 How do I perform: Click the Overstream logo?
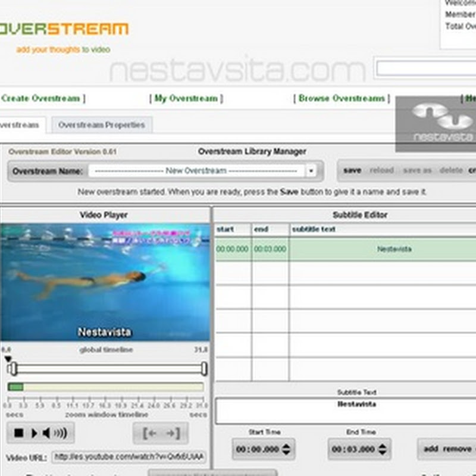pos(64,29)
